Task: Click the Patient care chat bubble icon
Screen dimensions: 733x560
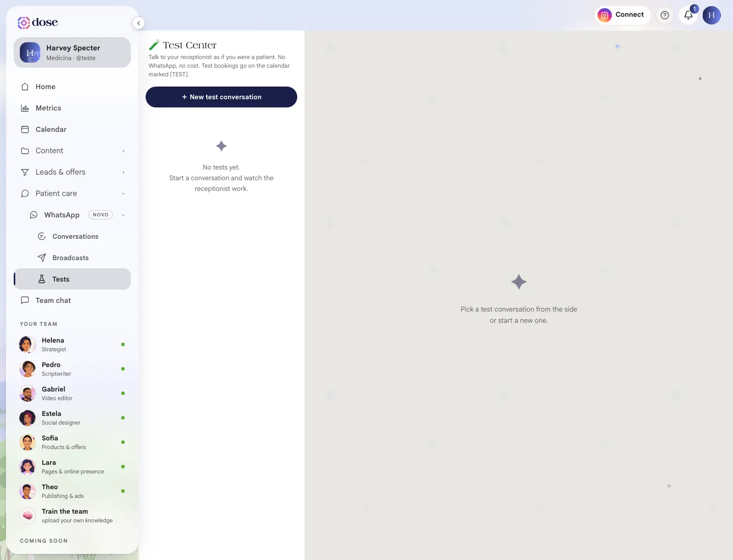Action: (25, 193)
